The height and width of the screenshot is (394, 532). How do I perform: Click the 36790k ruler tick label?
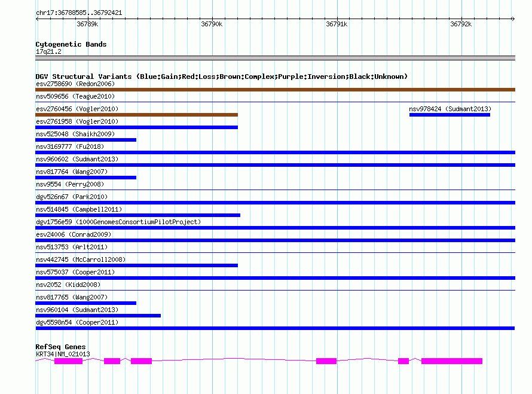212,24
